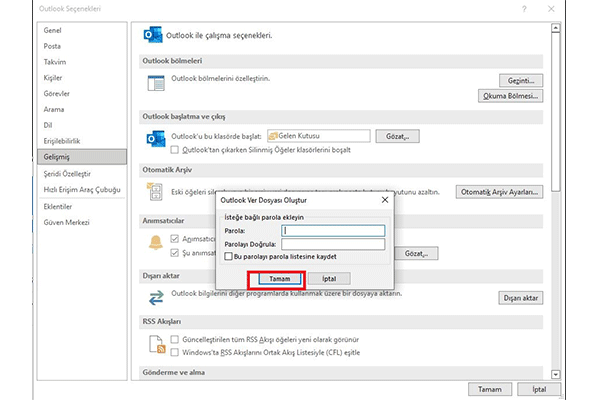
Task: Click the 'Outlook bölmeleri' section heading
Action: pos(172,61)
